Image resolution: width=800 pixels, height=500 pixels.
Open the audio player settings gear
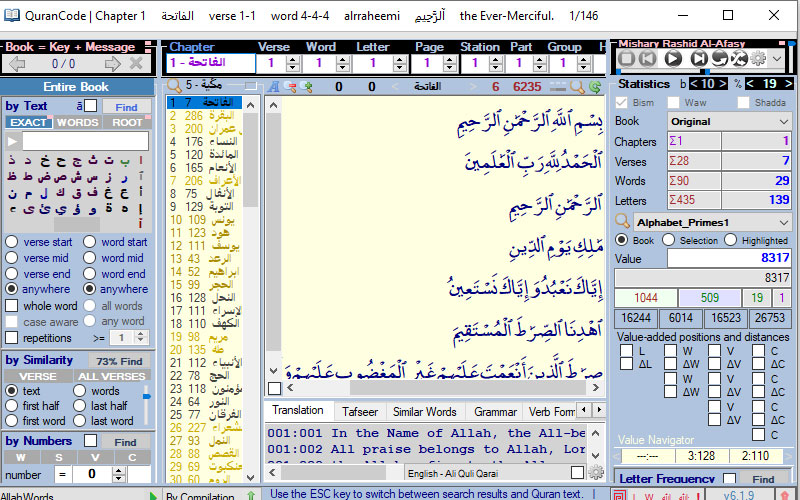pos(758,59)
